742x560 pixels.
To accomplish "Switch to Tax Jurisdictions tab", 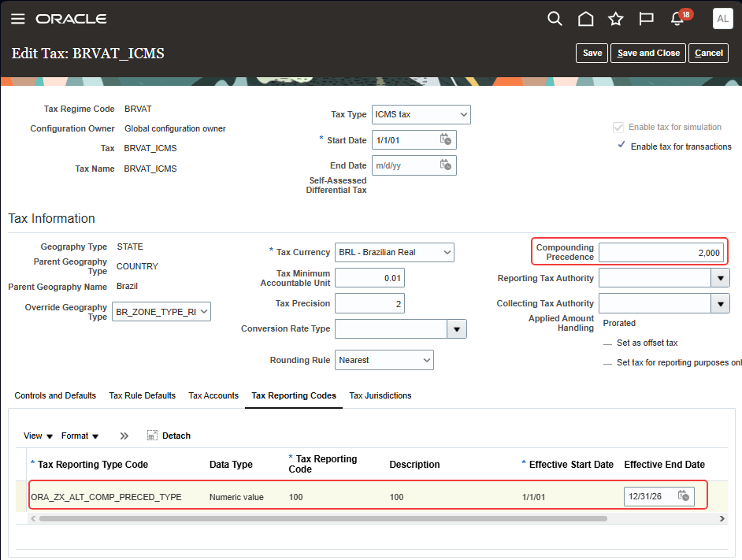I will [380, 395].
